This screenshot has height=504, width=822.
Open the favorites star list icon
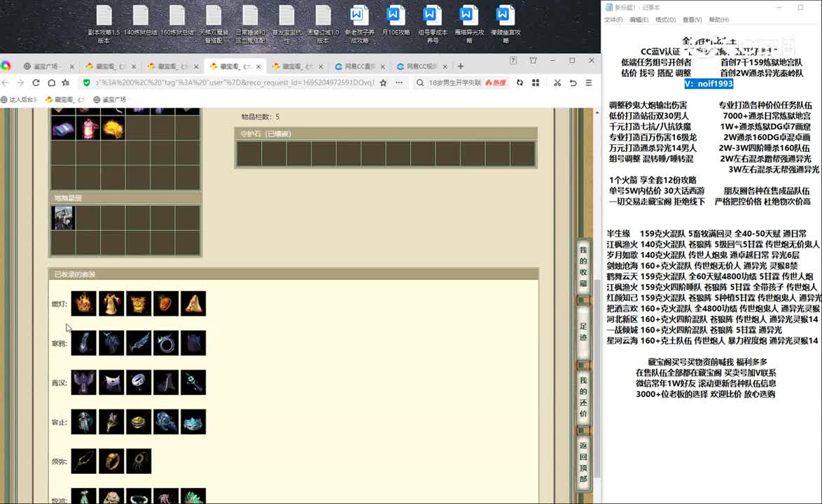(66, 83)
